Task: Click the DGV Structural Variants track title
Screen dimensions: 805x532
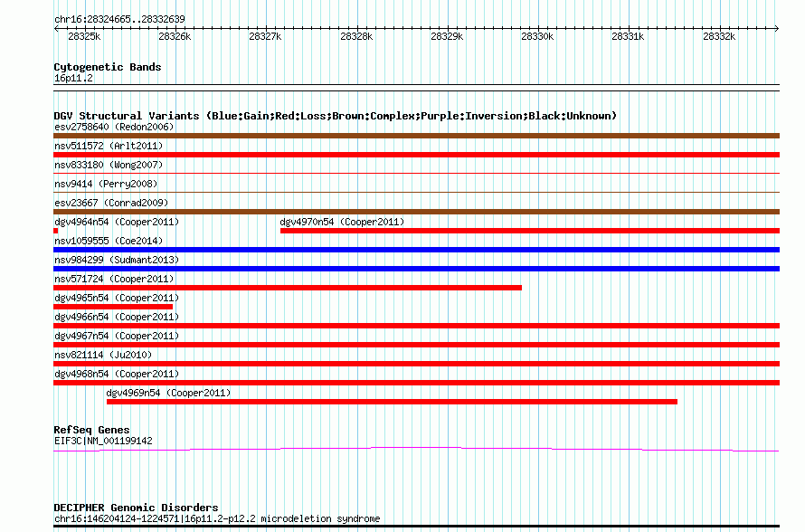Action: 336,116
